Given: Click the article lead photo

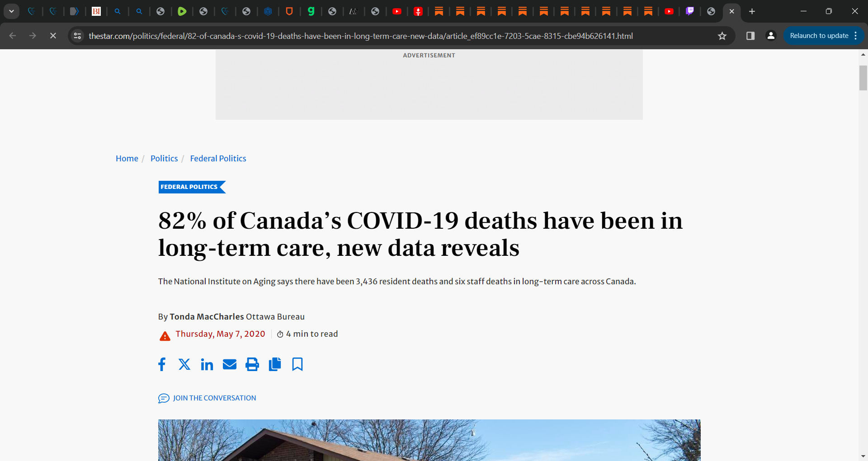Looking at the screenshot, I should coord(429,440).
